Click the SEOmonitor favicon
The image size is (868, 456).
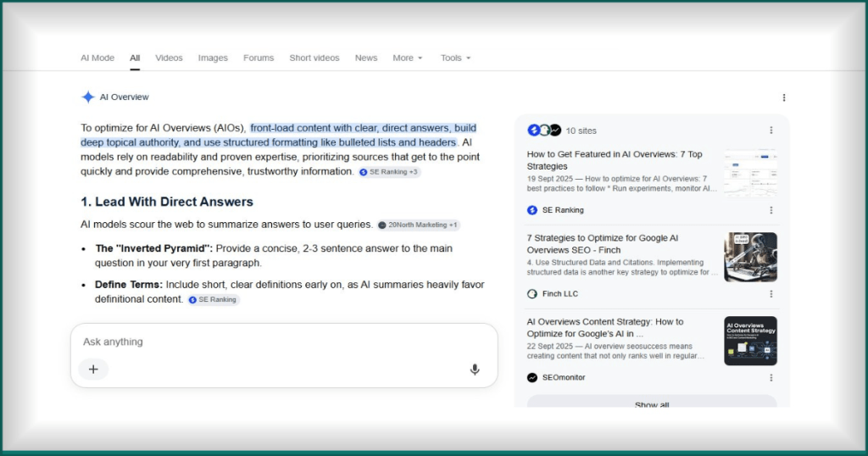(532, 377)
